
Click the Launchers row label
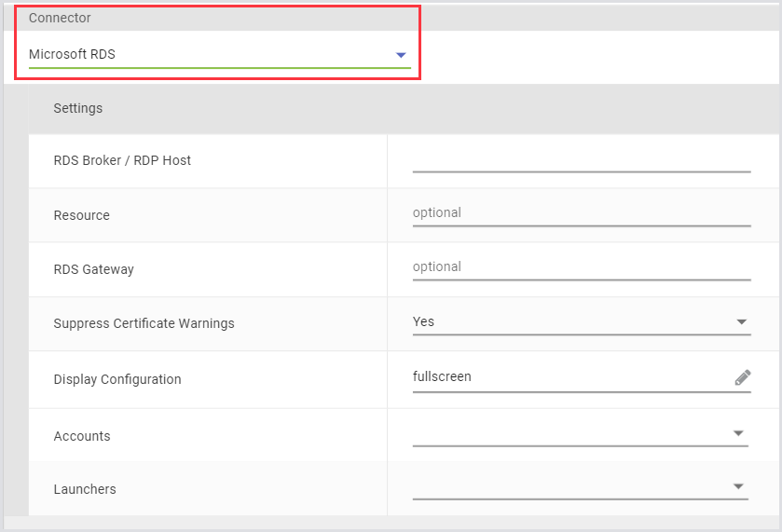85,489
